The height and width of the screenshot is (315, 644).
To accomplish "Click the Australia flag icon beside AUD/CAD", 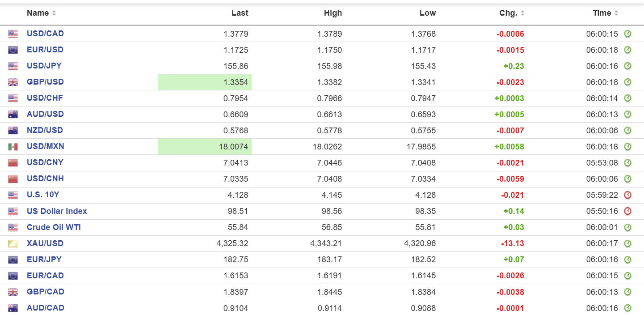I will pos(13,308).
